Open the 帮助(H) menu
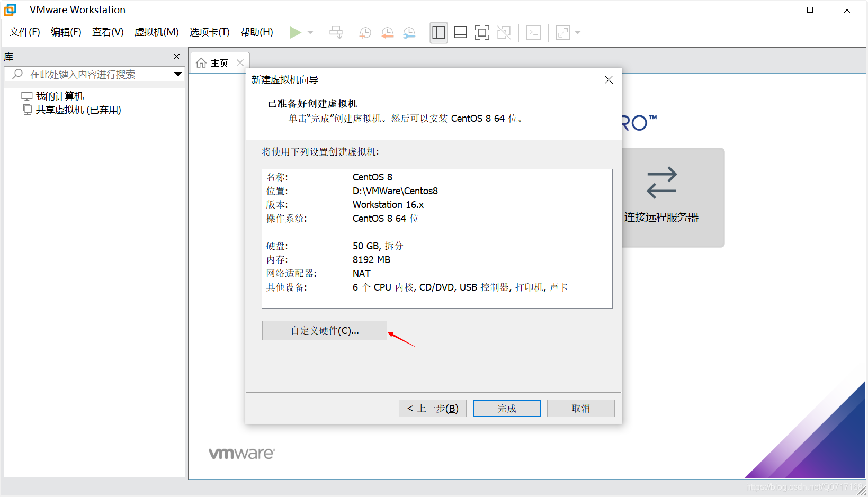Viewport: 868px width, 497px height. tap(257, 32)
